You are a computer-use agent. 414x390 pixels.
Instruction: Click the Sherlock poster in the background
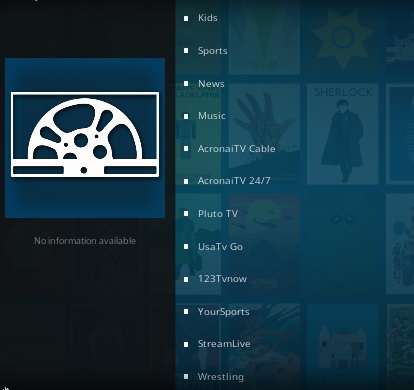343,134
